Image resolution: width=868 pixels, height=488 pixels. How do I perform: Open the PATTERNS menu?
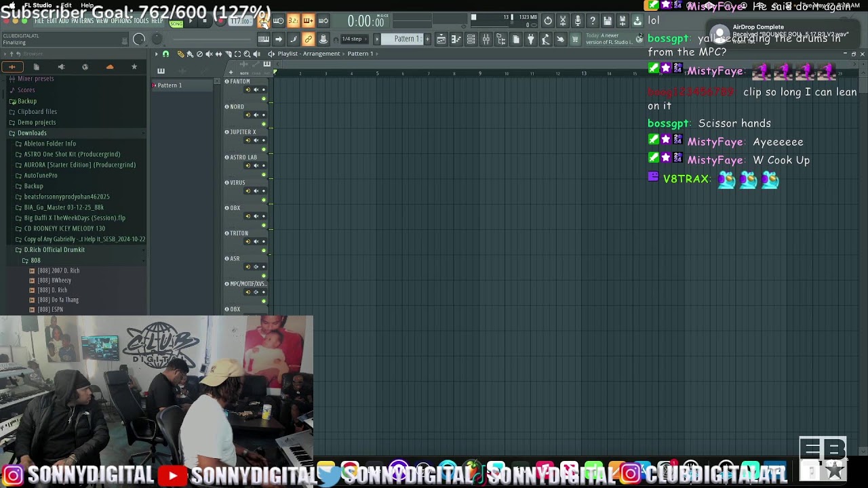(x=82, y=21)
